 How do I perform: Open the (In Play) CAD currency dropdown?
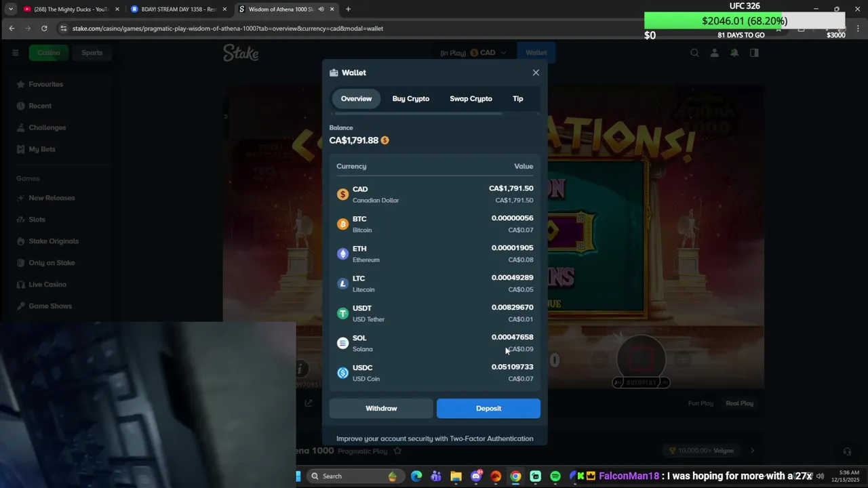click(472, 53)
